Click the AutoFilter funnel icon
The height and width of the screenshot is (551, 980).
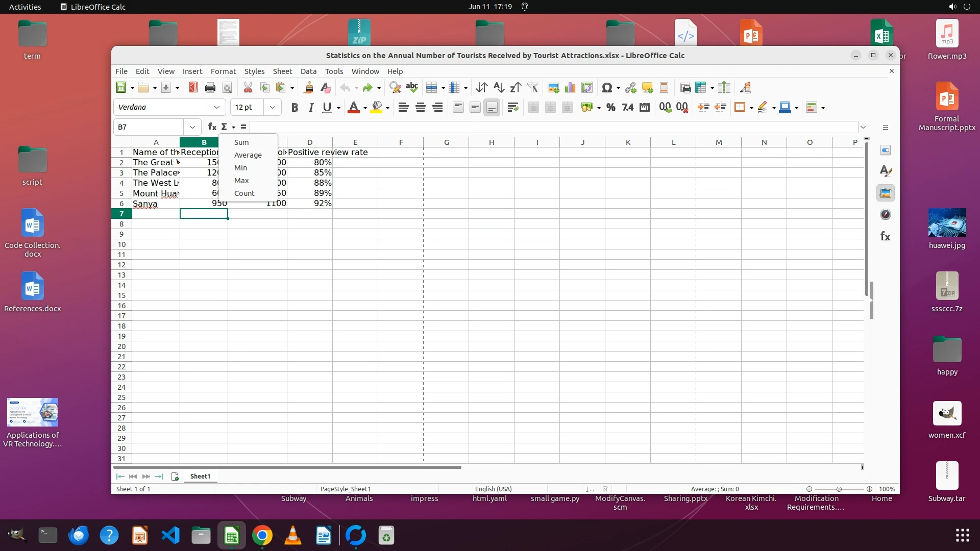532,88
